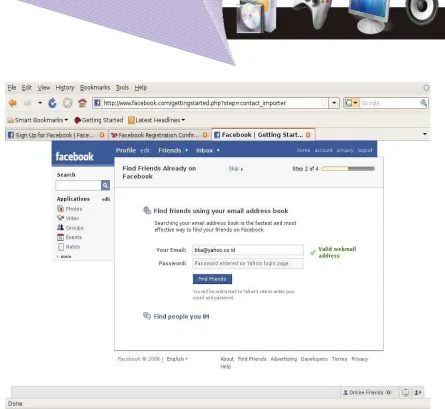Click the Facebook search magnifier button

click(x=105, y=185)
